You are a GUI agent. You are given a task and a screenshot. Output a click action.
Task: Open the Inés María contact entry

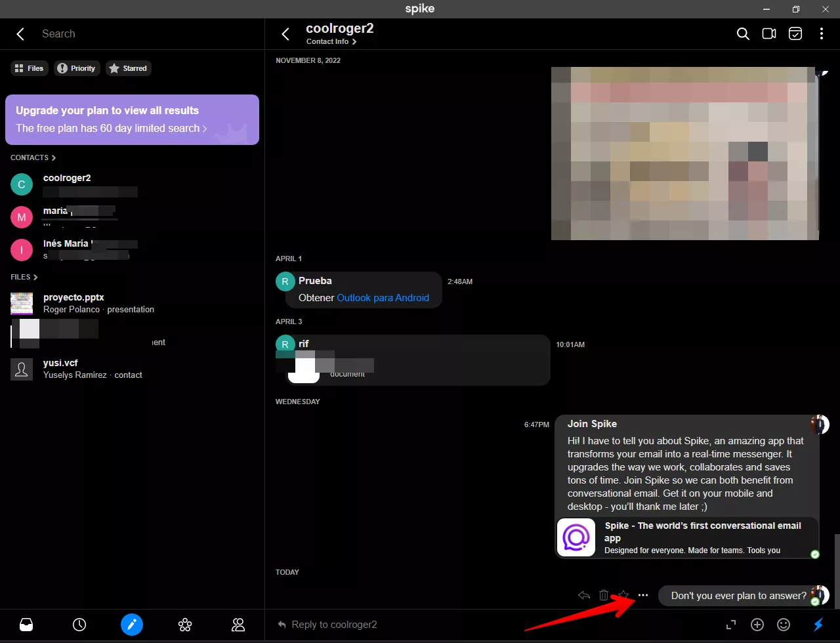(132, 250)
